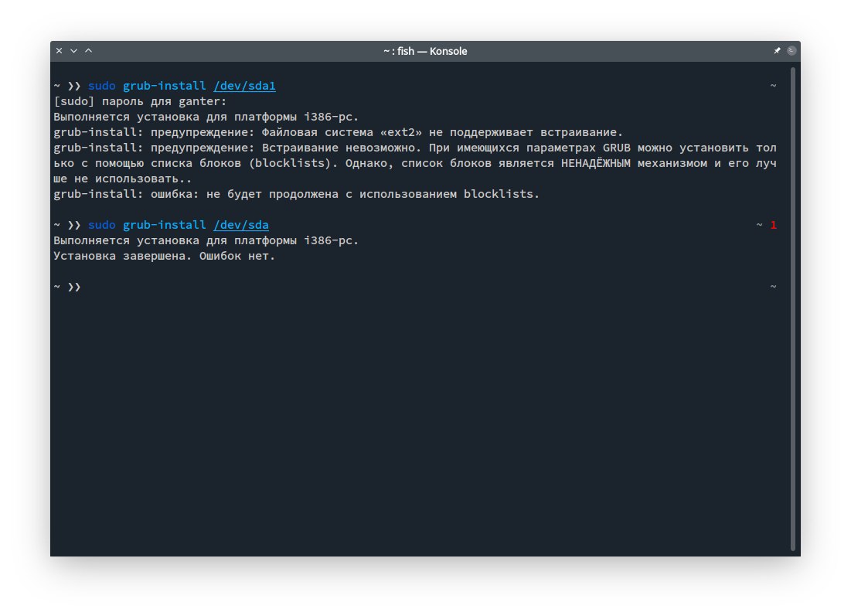
Task: Minimize Konsole using down chevron icon
Action: pyautogui.click(x=73, y=50)
